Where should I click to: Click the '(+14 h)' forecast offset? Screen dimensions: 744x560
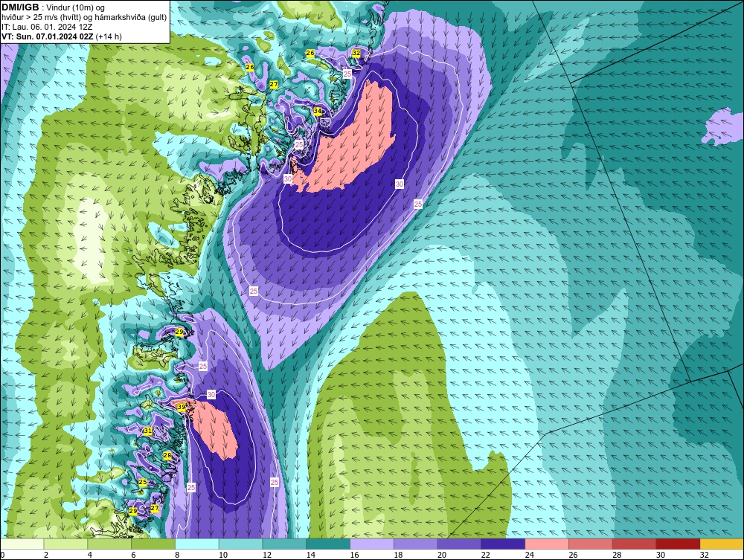(x=109, y=36)
